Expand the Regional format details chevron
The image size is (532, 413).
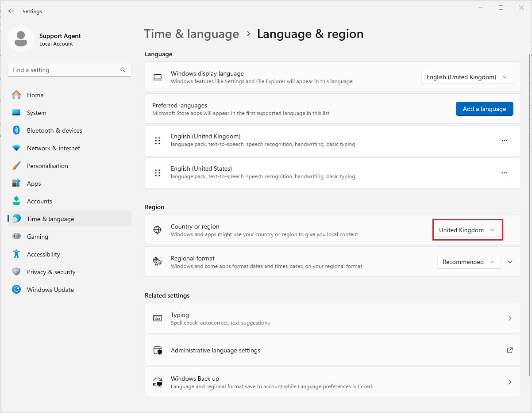pos(510,262)
